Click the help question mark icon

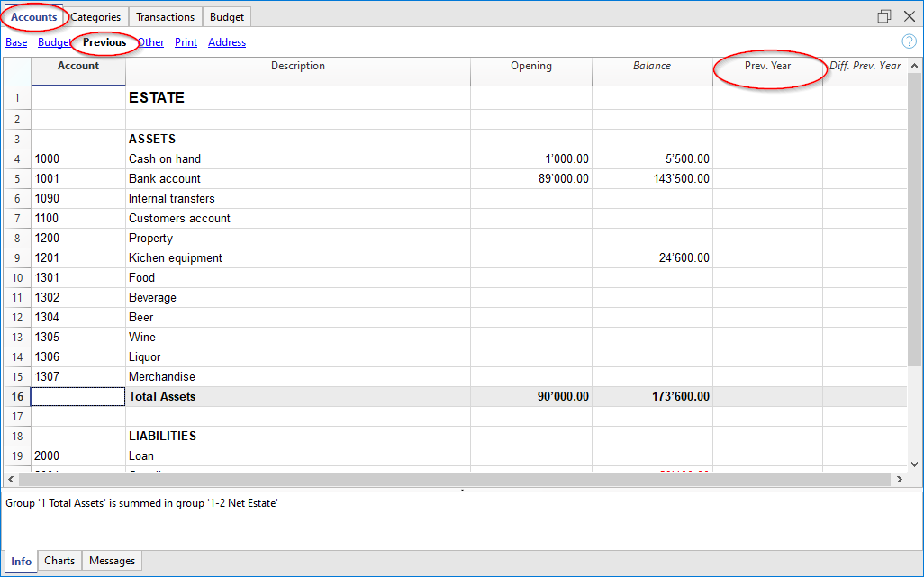coord(909,41)
